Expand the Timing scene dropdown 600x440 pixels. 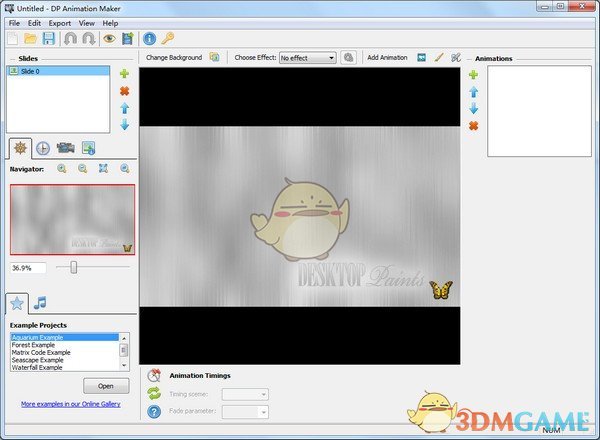(x=245, y=394)
